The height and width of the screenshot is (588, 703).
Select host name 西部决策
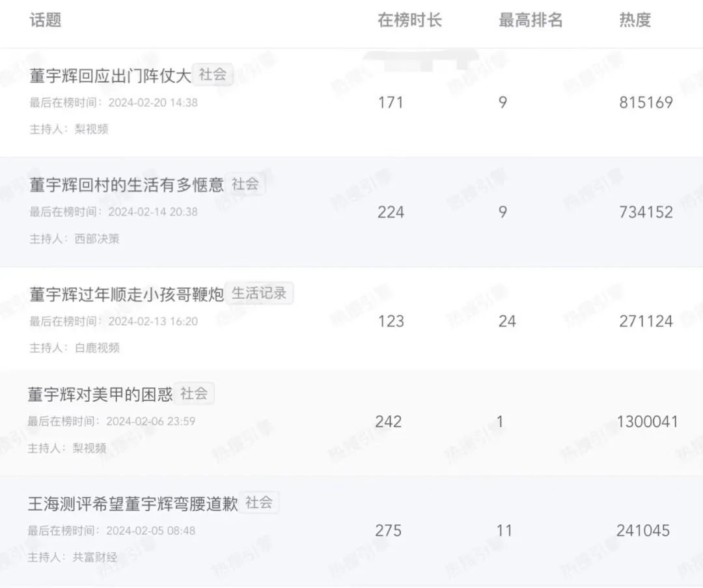click(x=97, y=238)
